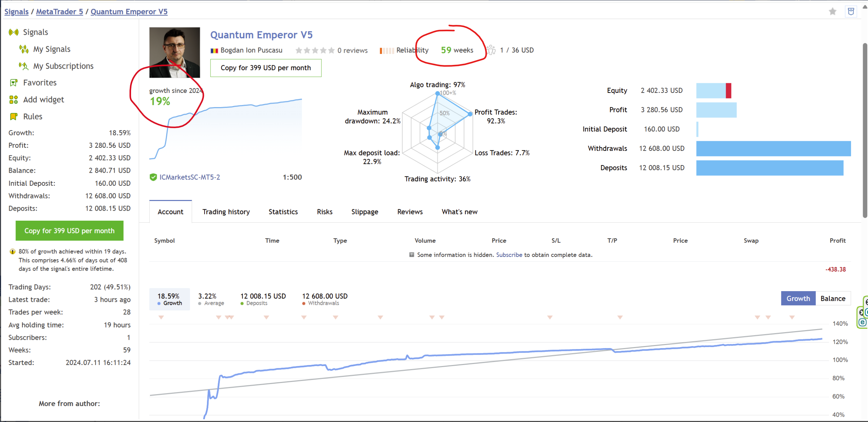Click the author profile photo

pos(174,52)
